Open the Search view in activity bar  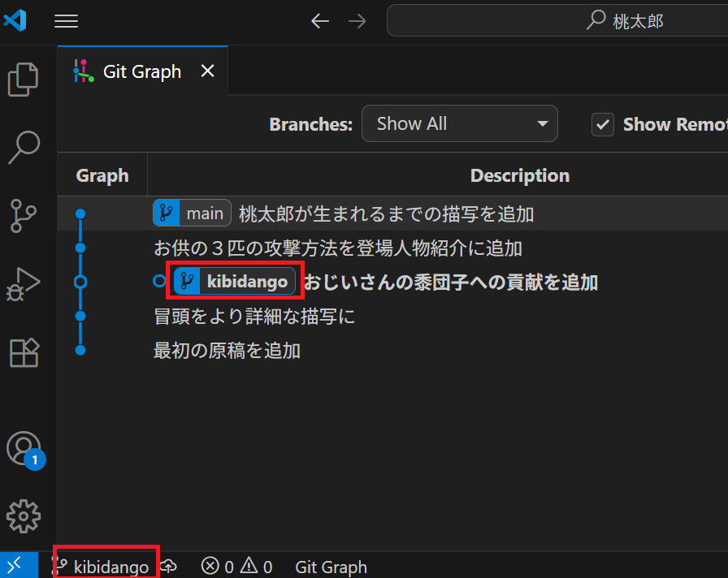[x=24, y=148]
